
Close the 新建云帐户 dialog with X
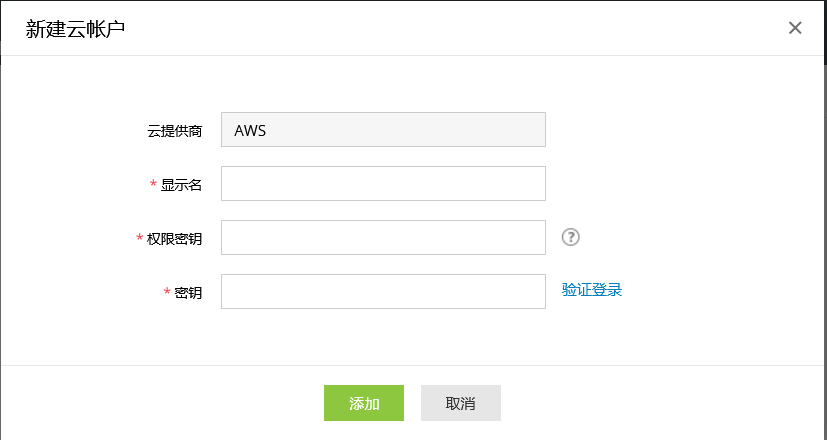[795, 28]
